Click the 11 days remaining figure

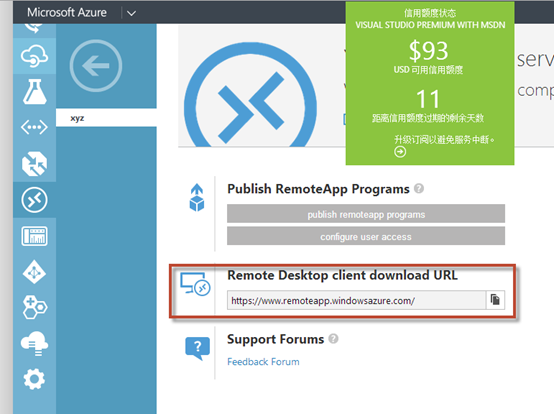pos(428,99)
